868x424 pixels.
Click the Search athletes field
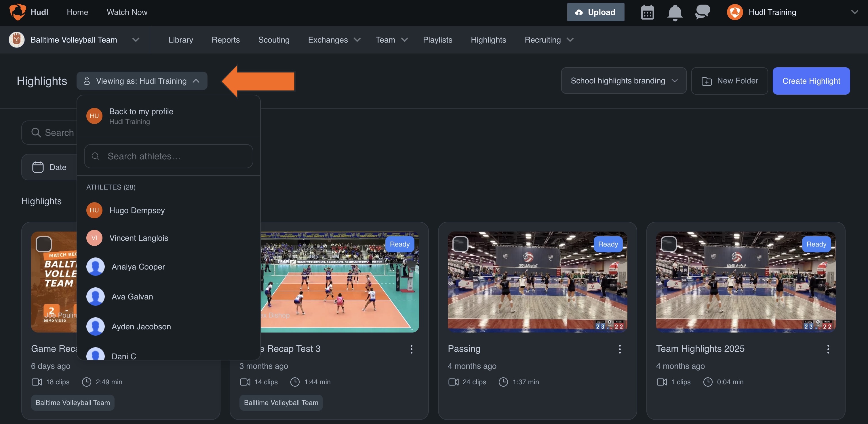coord(168,156)
